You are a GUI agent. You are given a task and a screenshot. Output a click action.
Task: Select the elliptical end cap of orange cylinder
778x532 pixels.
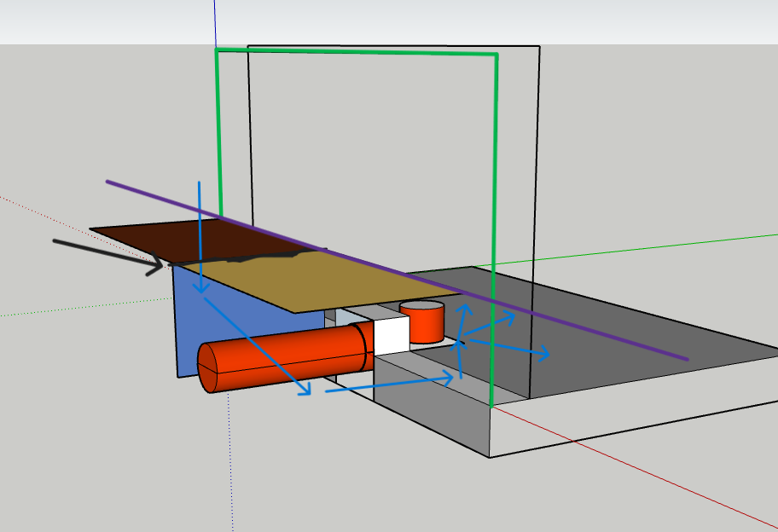[x=207, y=367]
